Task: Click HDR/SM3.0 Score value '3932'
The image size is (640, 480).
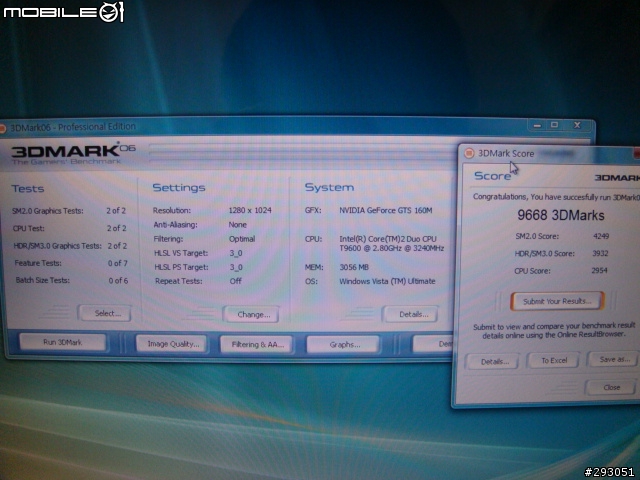Action: pyautogui.click(x=600, y=253)
